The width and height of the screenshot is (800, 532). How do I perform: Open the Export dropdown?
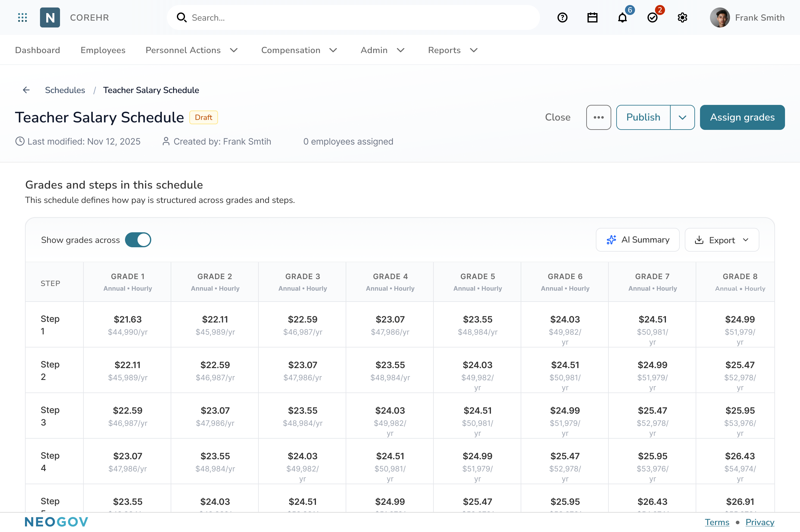click(x=722, y=240)
